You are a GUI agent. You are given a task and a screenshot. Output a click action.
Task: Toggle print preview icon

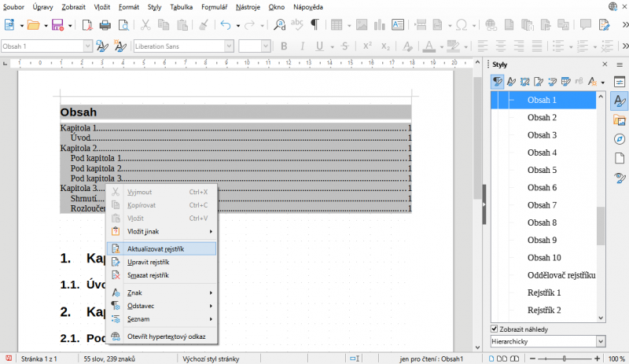(123, 25)
